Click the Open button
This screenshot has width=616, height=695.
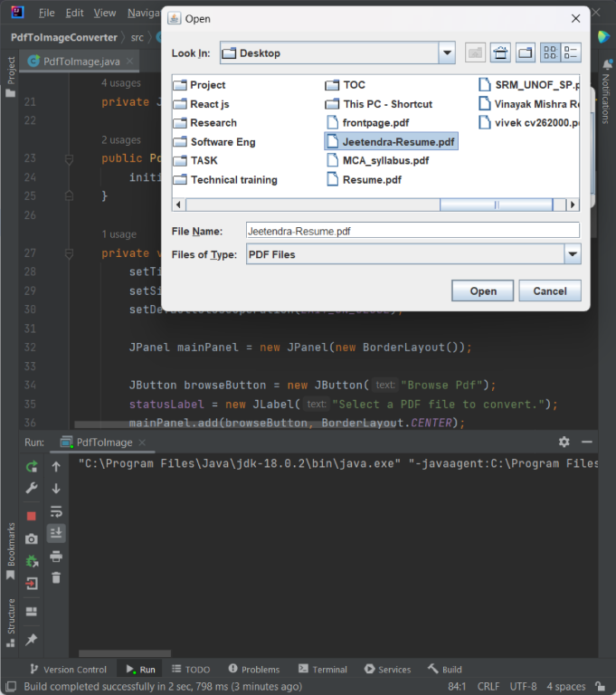(483, 290)
